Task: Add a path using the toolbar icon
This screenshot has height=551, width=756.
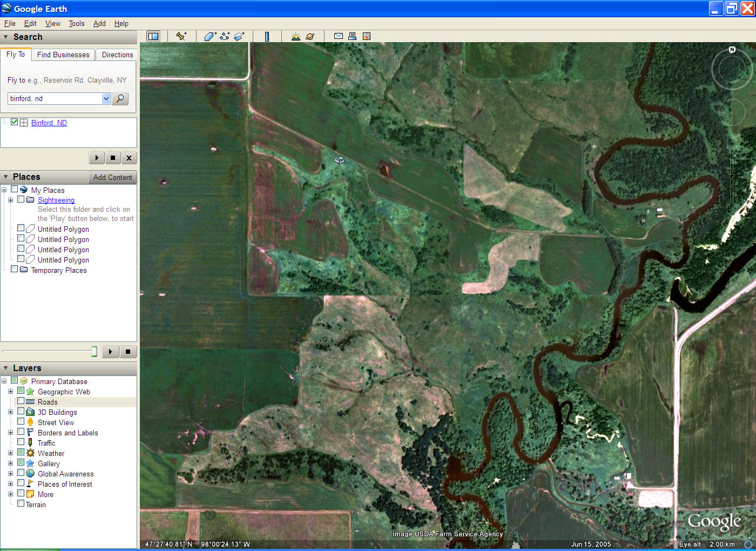Action: (225, 36)
